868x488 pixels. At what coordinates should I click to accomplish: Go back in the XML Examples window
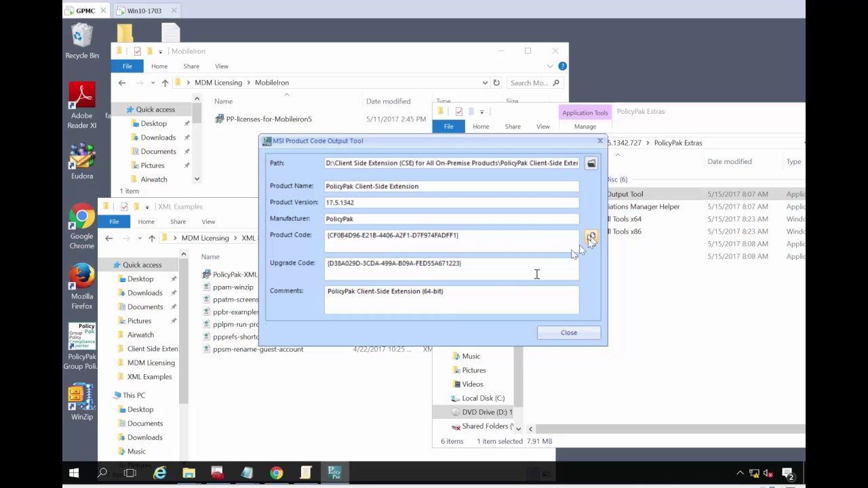(x=108, y=238)
